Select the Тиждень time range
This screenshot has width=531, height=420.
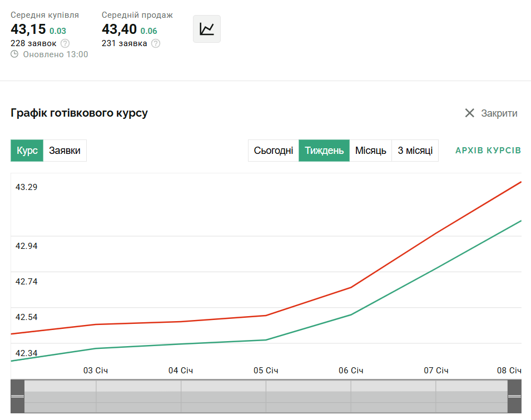(x=324, y=151)
